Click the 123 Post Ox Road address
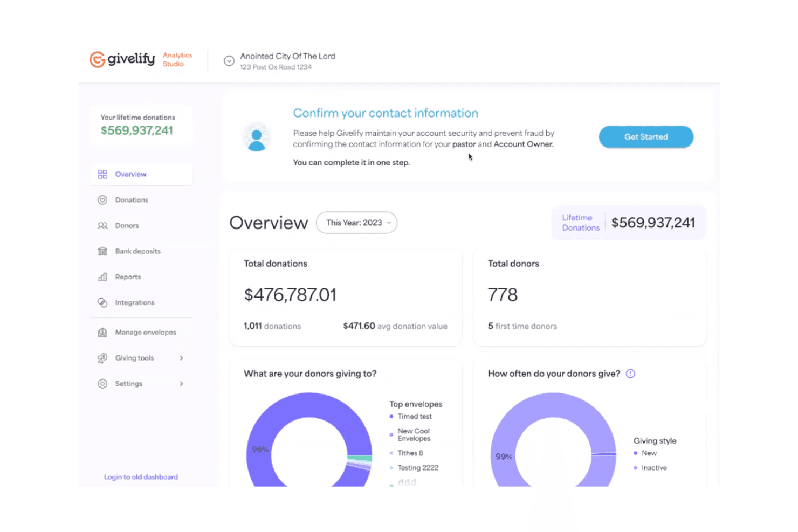798x532 pixels. coord(276,67)
